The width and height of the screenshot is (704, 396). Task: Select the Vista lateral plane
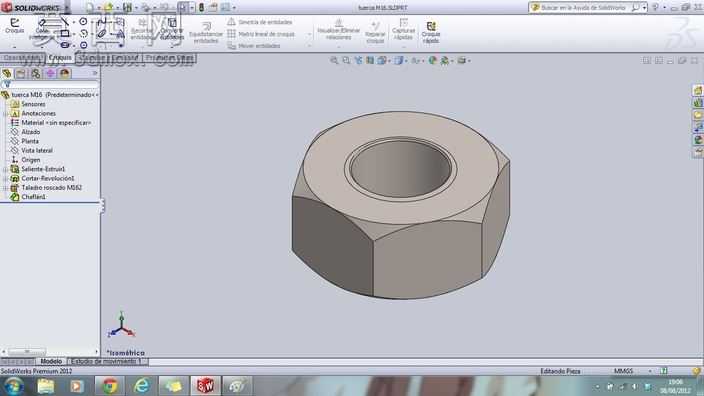click(x=32, y=150)
